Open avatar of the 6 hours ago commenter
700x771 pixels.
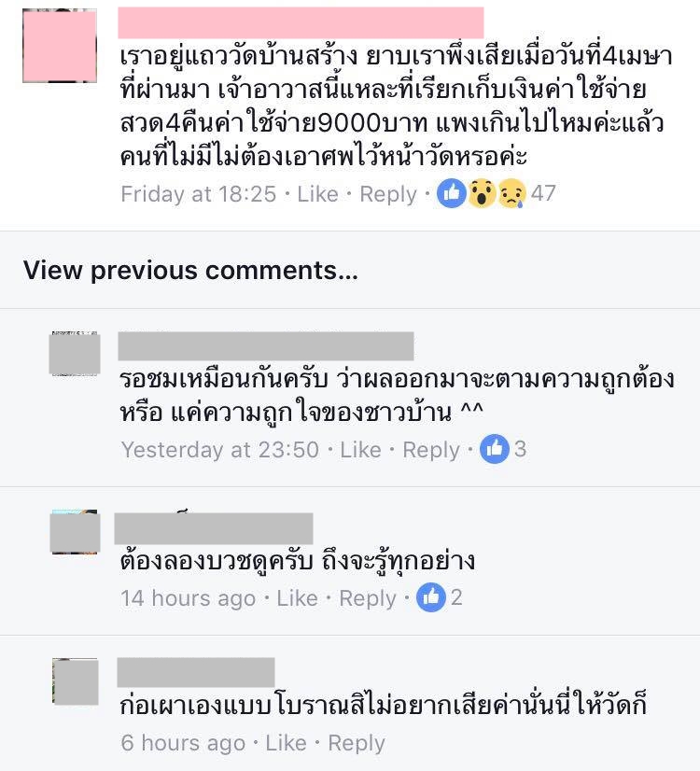76,681
